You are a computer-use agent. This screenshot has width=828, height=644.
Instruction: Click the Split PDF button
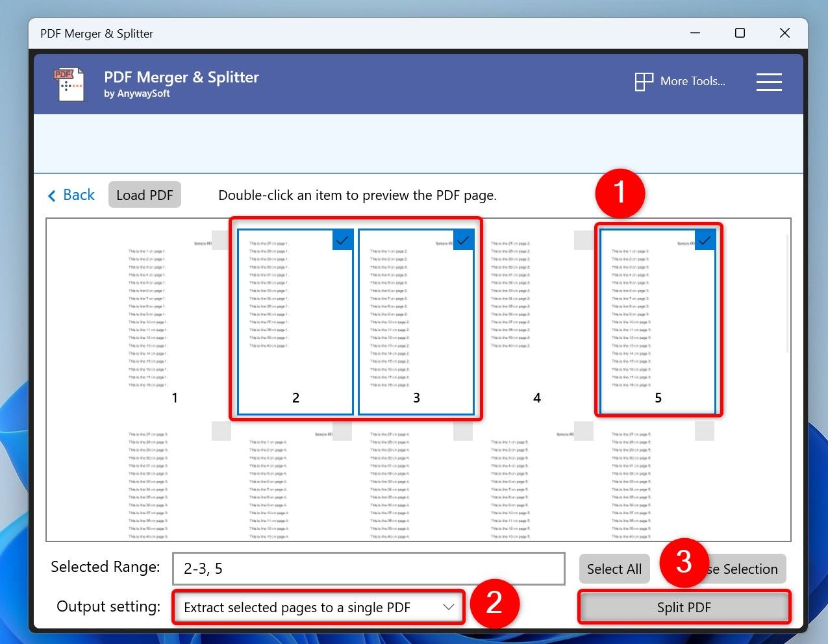point(684,608)
